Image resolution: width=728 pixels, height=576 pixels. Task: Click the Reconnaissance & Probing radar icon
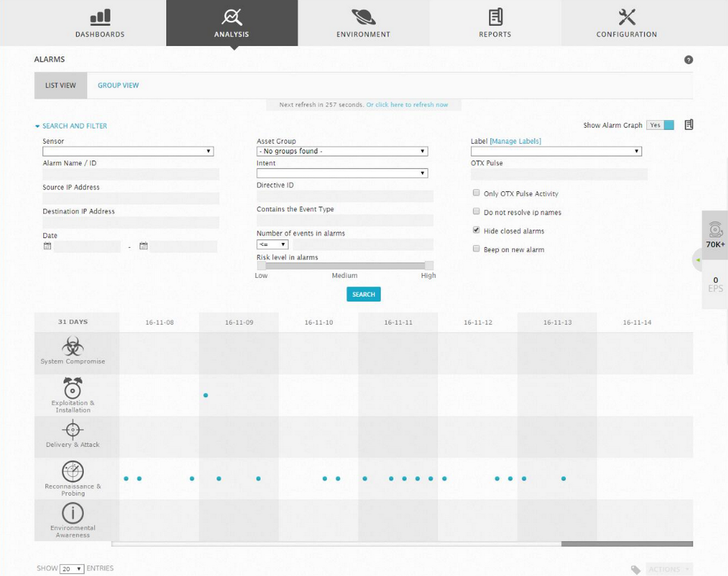pyautogui.click(x=73, y=471)
